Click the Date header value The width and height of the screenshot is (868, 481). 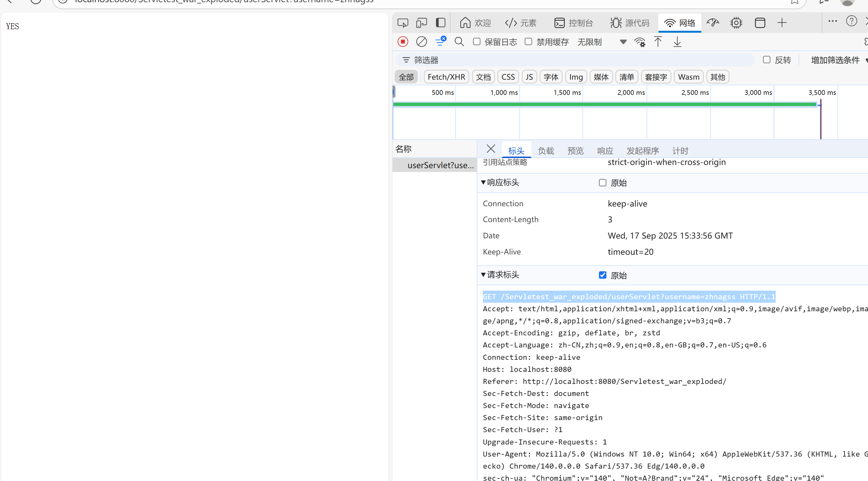[x=670, y=236]
